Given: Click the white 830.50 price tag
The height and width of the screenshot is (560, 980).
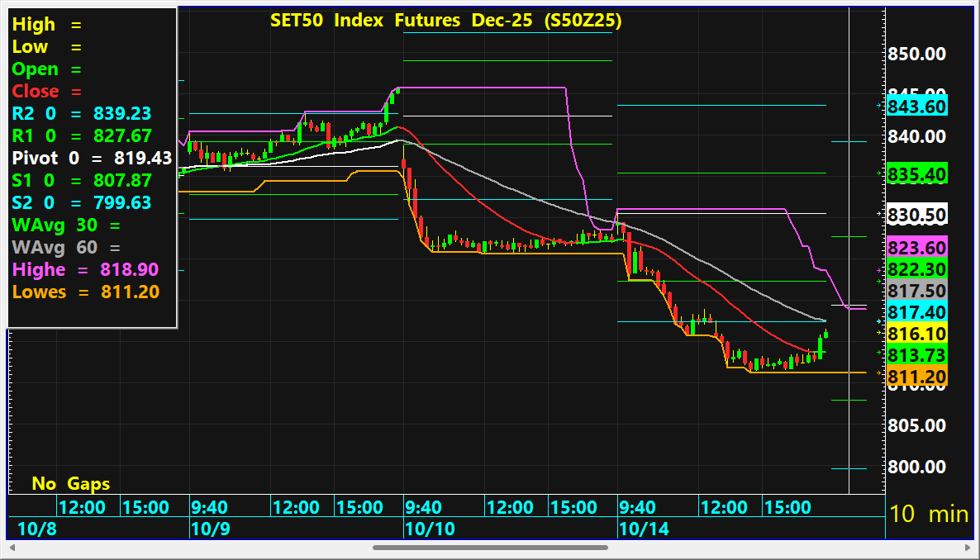Looking at the screenshot, I should click(916, 215).
